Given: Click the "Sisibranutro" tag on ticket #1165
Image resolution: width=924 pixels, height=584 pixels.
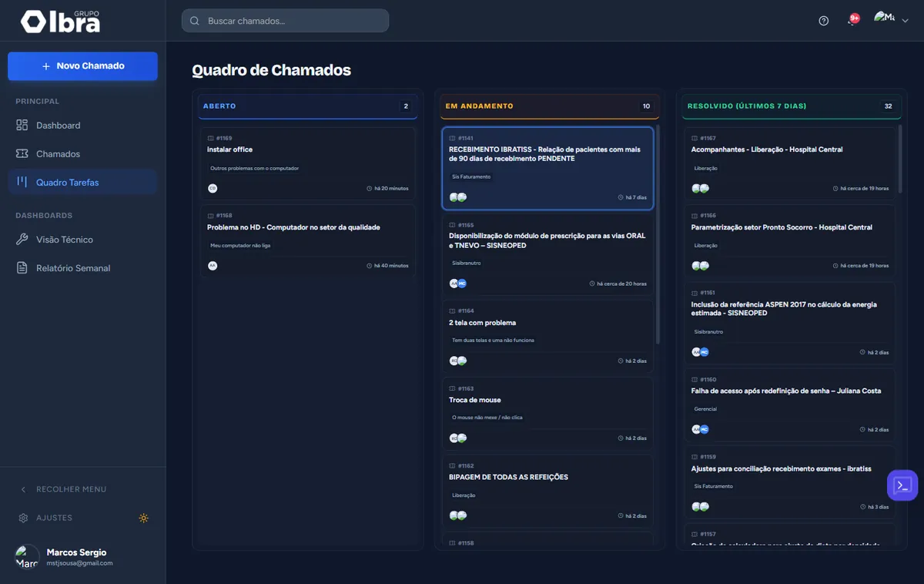Looking at the screenshot, I should [x=467, y=263].
